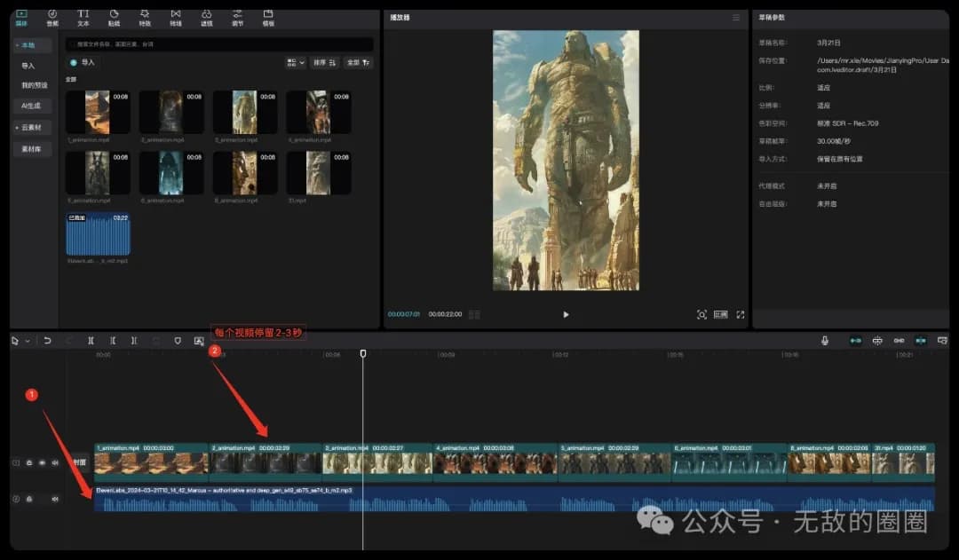Open the 滤镜 (Filters) panel icon
The width and height of the screenshot is (959, 560).
pos(206,17)
